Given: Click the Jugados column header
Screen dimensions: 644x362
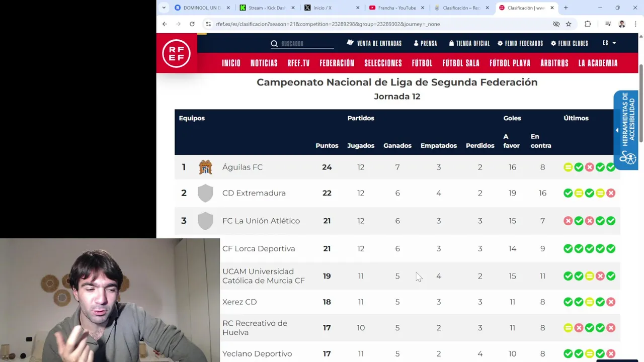Looking at the screenshot, I should coord(361,145).
